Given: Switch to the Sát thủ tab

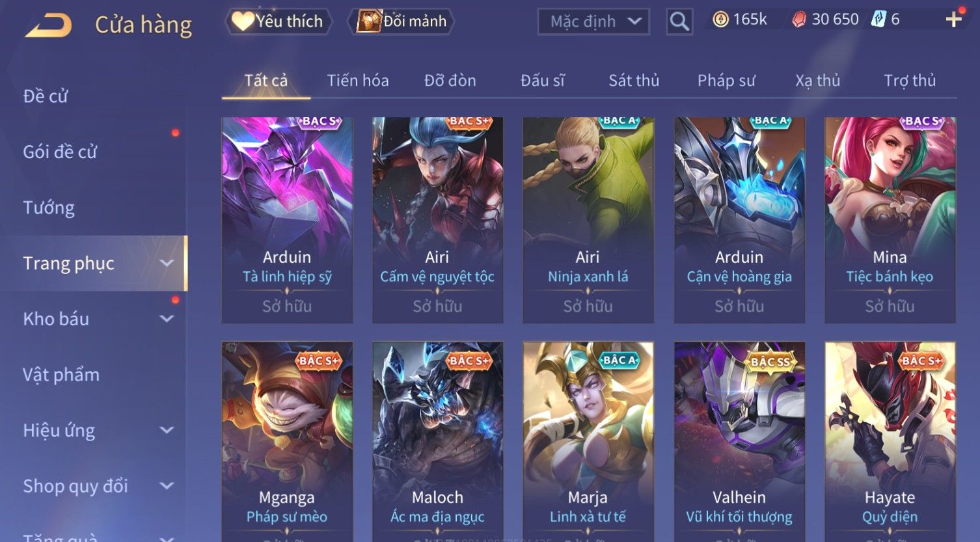Looking at the screenshot, I should pyautogui.click(x=634, y=81).
